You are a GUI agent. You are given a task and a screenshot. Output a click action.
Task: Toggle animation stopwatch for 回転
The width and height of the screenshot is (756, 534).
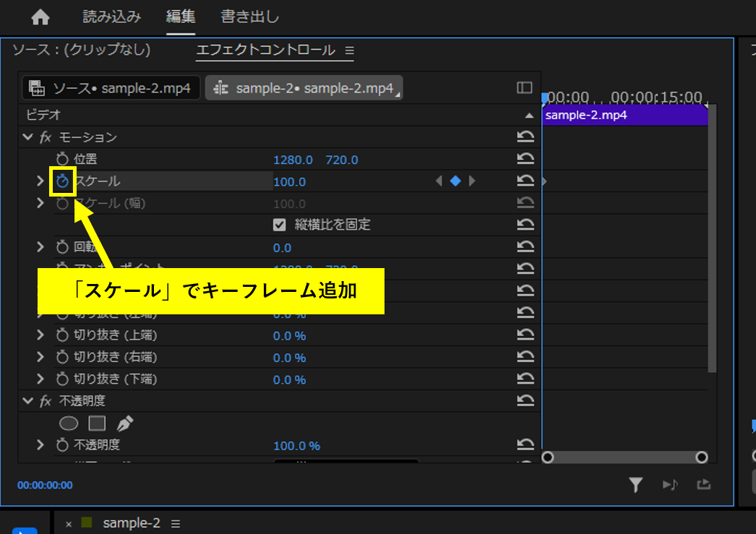pyautogui.click(x=62, y=246)
